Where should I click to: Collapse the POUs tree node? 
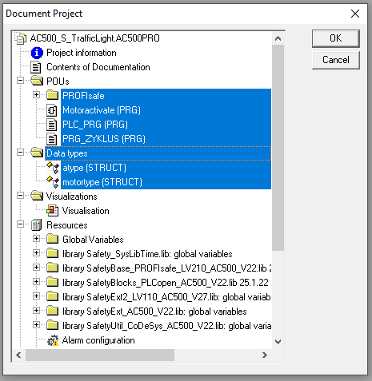21,81
